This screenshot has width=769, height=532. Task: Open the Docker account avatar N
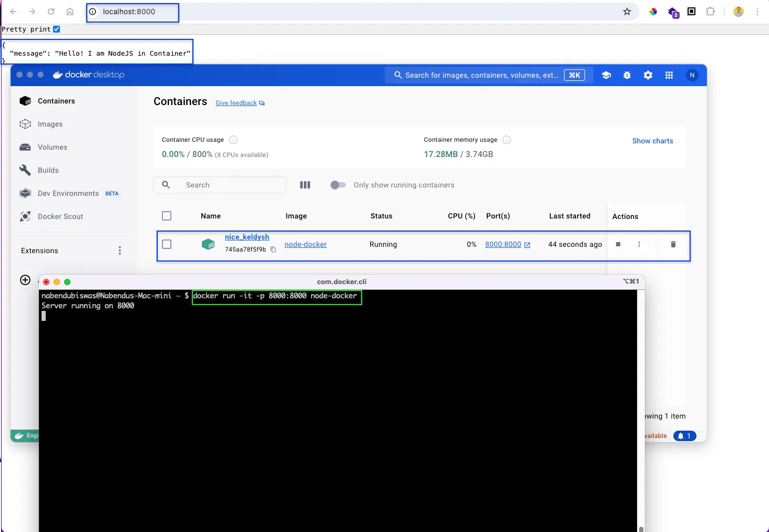pyautogui.click(x=692, y=75)
